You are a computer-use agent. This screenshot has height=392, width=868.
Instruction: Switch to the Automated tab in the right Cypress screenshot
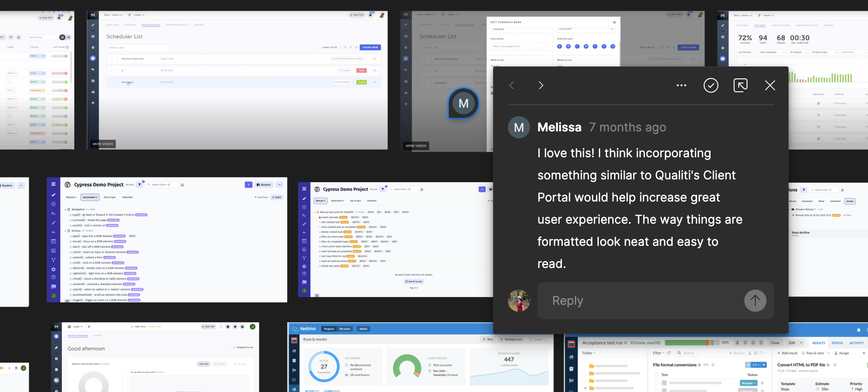337,201
